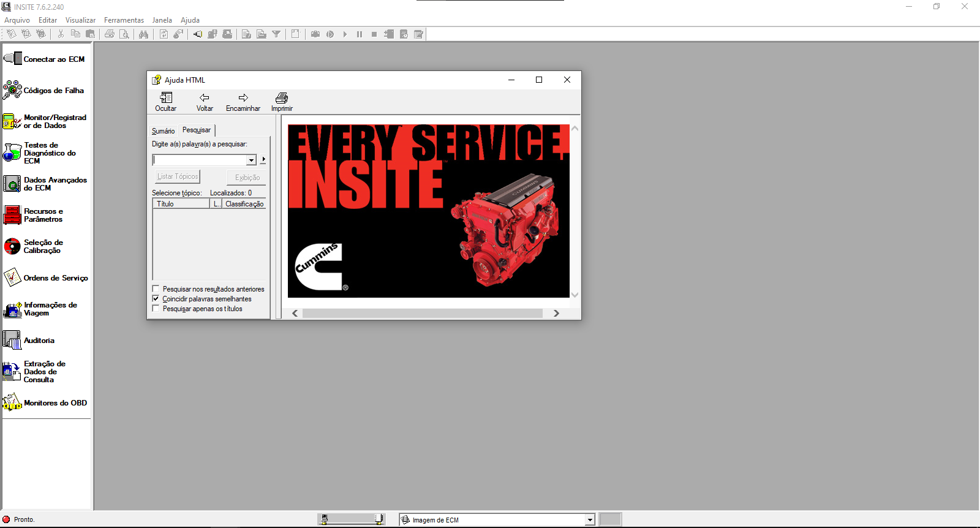Click the Voltar back button
Viewport: 980px width, 528px height.
pos(205,102)
